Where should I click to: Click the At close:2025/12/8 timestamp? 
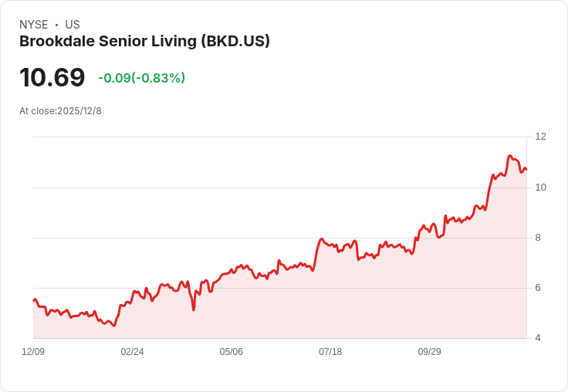pyautogui.click(x=60, y=111)
